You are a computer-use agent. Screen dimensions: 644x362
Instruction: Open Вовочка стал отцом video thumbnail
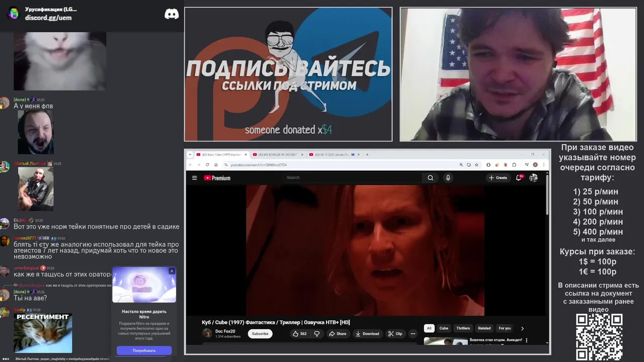[446, 341]
